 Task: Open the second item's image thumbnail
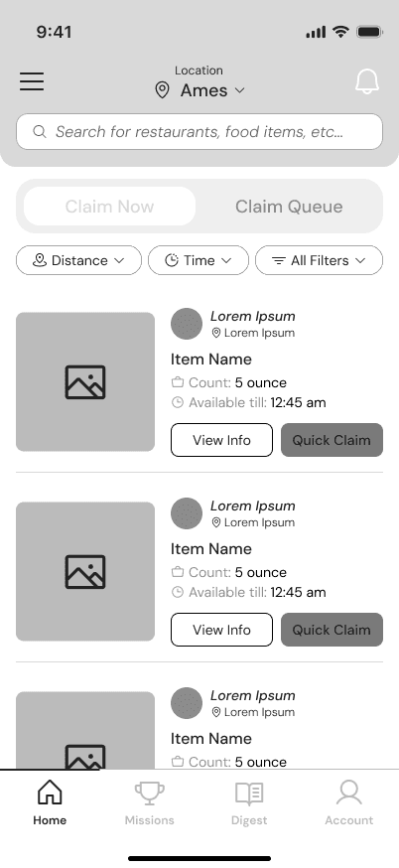[85, 571]
